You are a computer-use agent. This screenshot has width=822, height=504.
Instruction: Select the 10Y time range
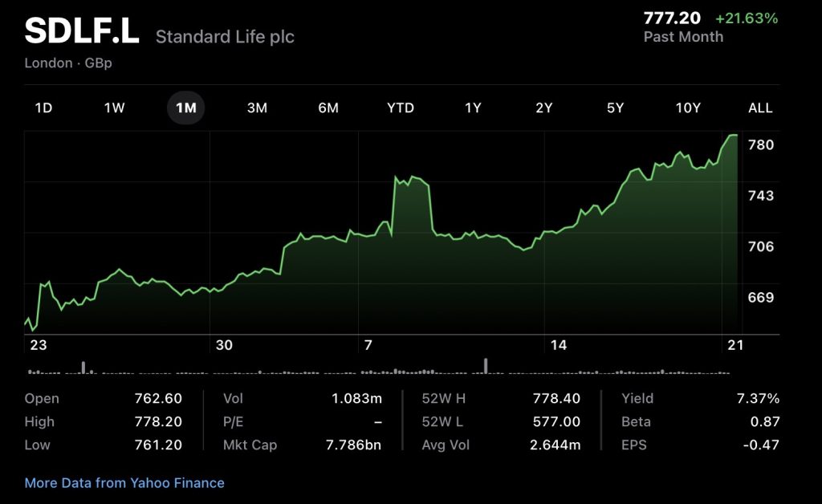coord(687,108)
